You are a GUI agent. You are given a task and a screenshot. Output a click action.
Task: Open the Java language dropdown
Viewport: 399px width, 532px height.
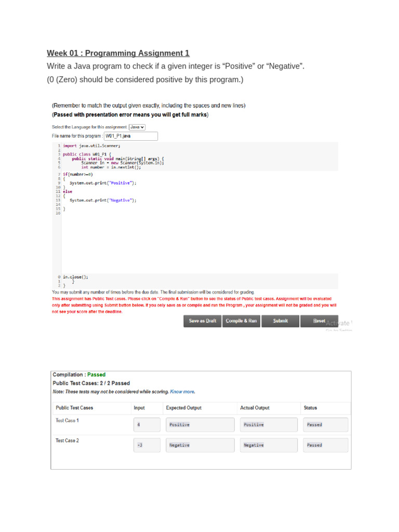137,127
